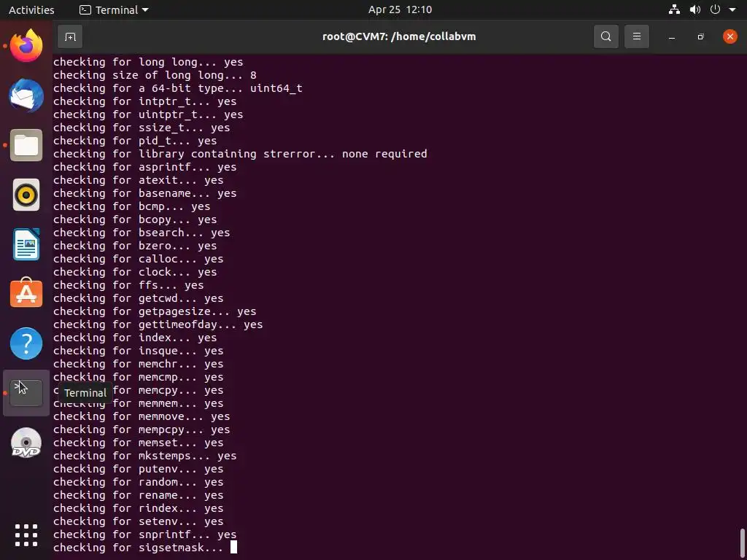Close the terminal window
The image size is (747, 560).
pos(729,36)
